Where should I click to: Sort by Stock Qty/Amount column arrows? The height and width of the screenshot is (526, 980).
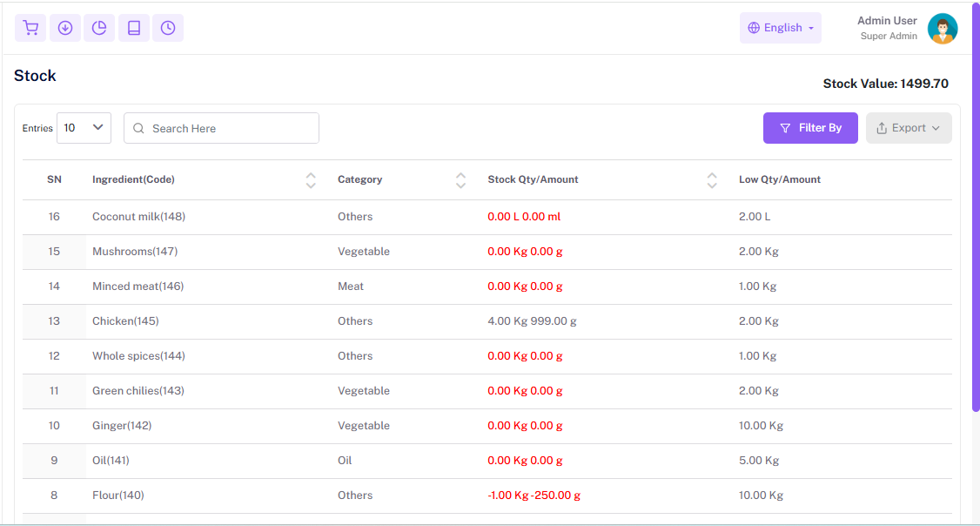pyautogui.click(x=712, y=180)
